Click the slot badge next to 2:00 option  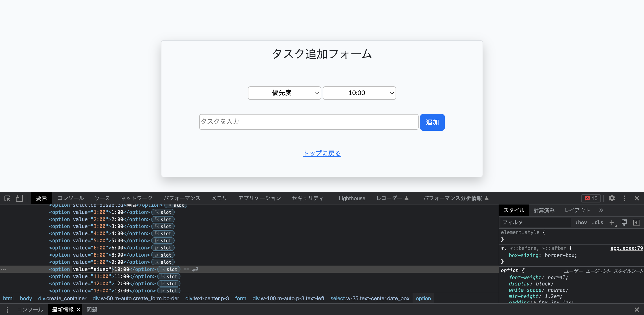pos(163,219)
